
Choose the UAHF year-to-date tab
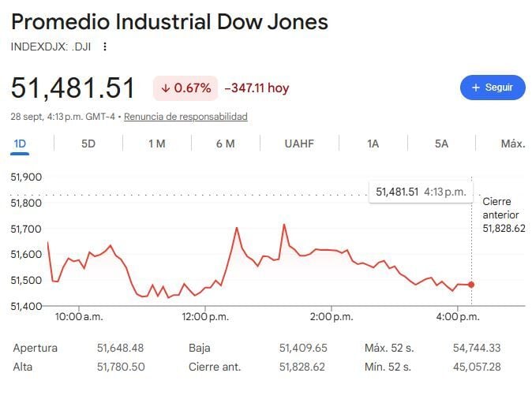[x=299, y=144]
